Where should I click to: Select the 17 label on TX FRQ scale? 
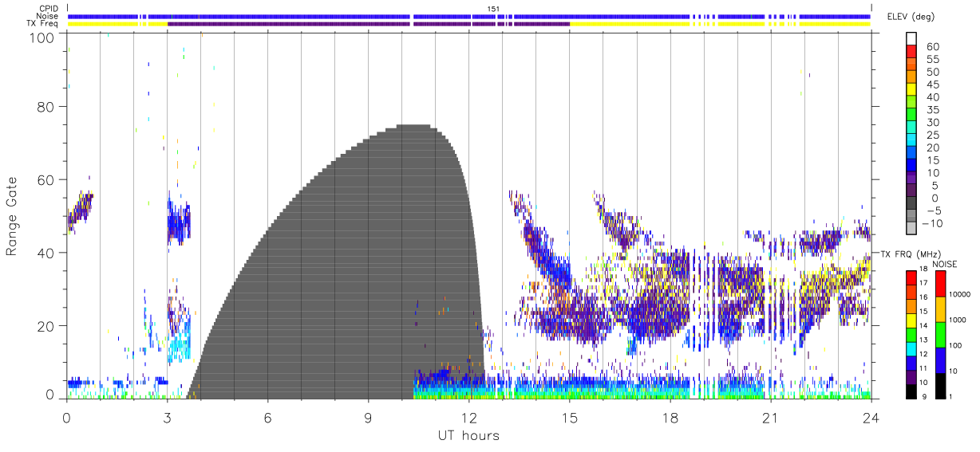click(x=924, y=283)
